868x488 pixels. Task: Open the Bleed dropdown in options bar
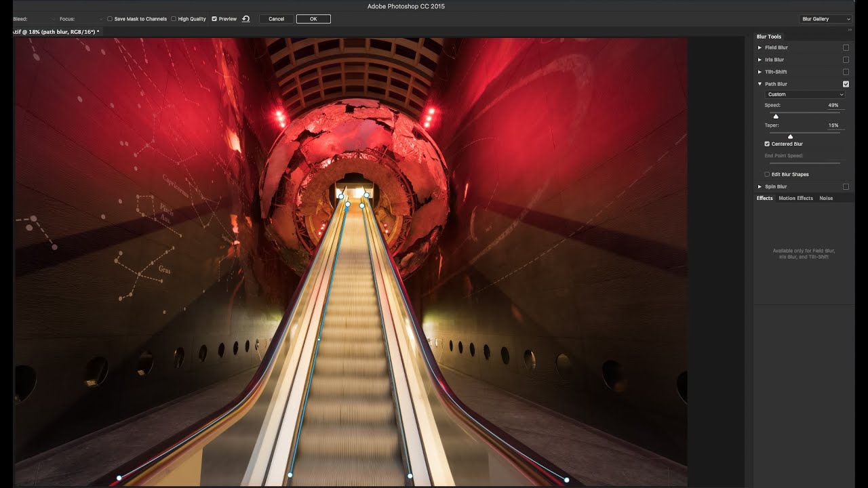53,19
